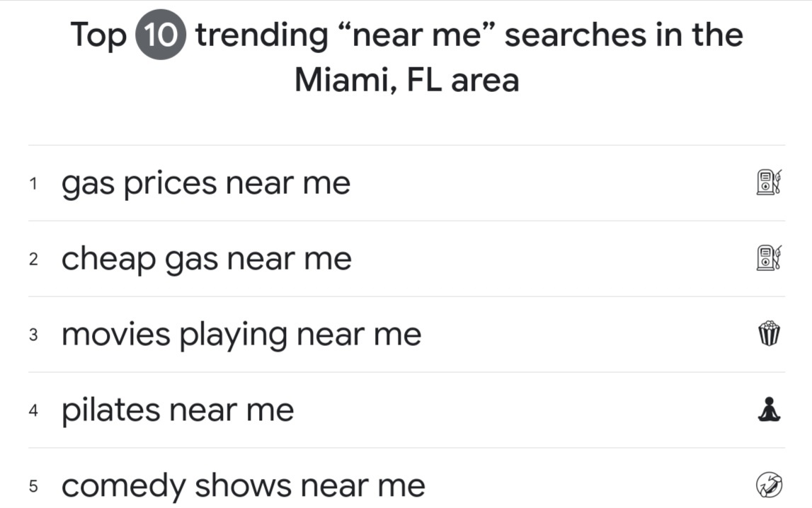Click rank number 5 in the list
812x508 pixels.
pyautogui.click(x=34, y=486)
